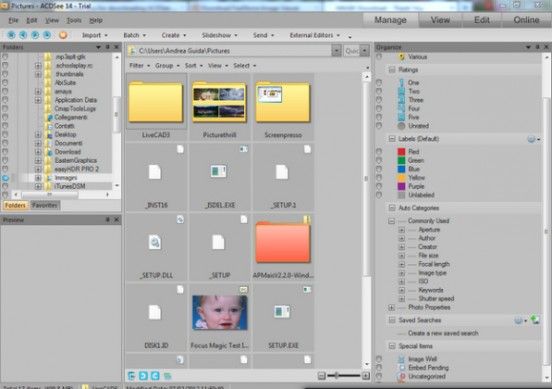Select rating Five radio button
Image resolution: width=552 pixels, height=389 pixels.
point(379,117)
